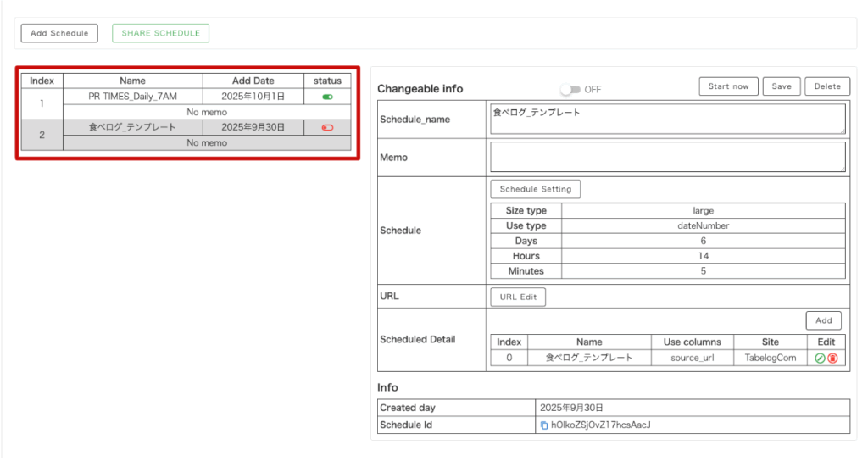This screenshot has height=467, width=868.
Task: Copy the Schedule Id using the copy icon
Action: pos(544,425)
